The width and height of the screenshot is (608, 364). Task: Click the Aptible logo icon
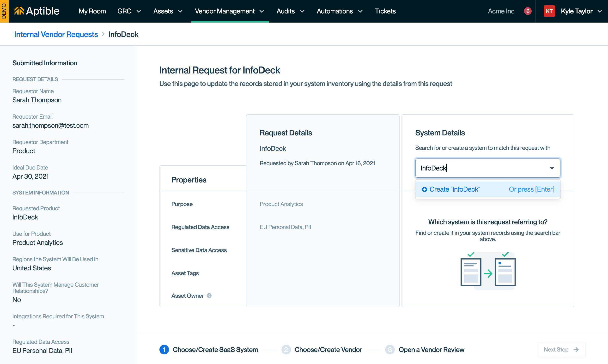tap(19, 11)
